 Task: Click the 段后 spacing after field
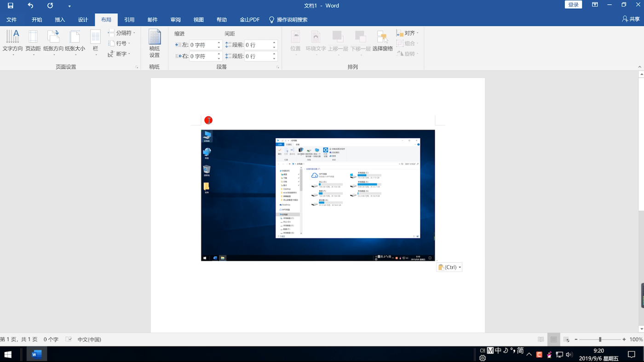258,56
